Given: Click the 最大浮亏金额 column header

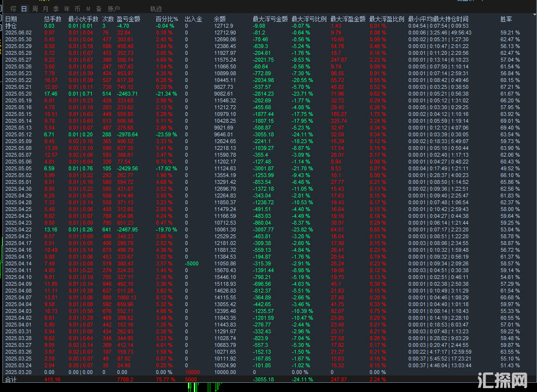Looking at the screenshot, I should pos(270,19).
